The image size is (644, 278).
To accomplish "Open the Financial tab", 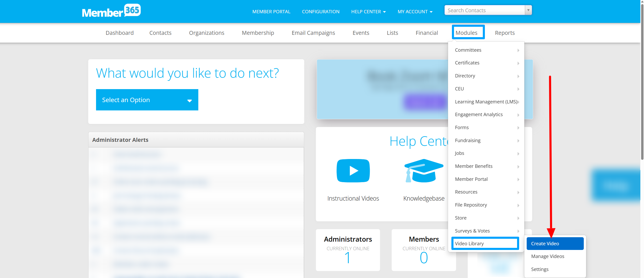I will click(427, 33).
